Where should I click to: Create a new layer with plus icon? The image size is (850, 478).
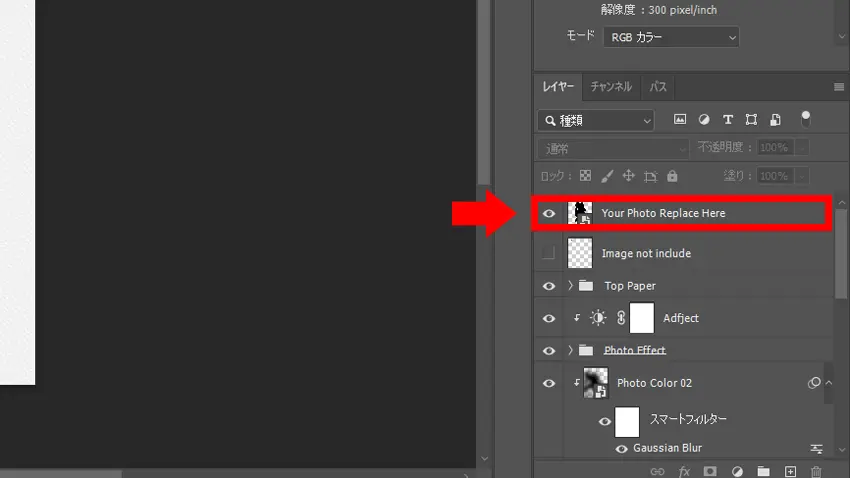click(x=790, y=471)
